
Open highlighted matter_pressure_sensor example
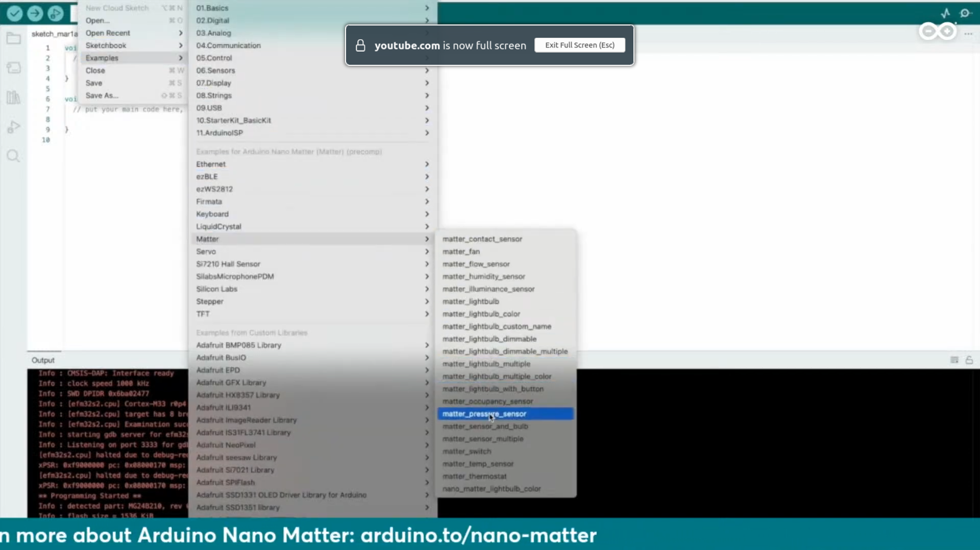click(505, 414)
